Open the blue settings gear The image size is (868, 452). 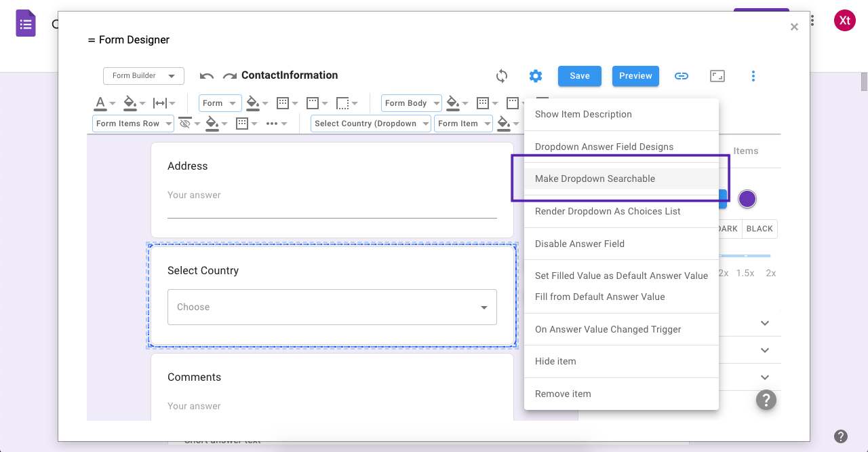[x=536, y=76]
